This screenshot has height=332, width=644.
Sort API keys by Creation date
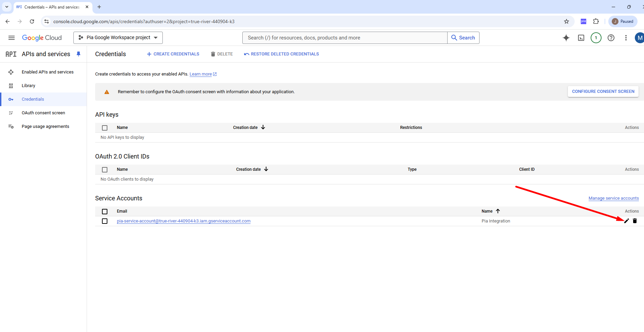(249, 128)
